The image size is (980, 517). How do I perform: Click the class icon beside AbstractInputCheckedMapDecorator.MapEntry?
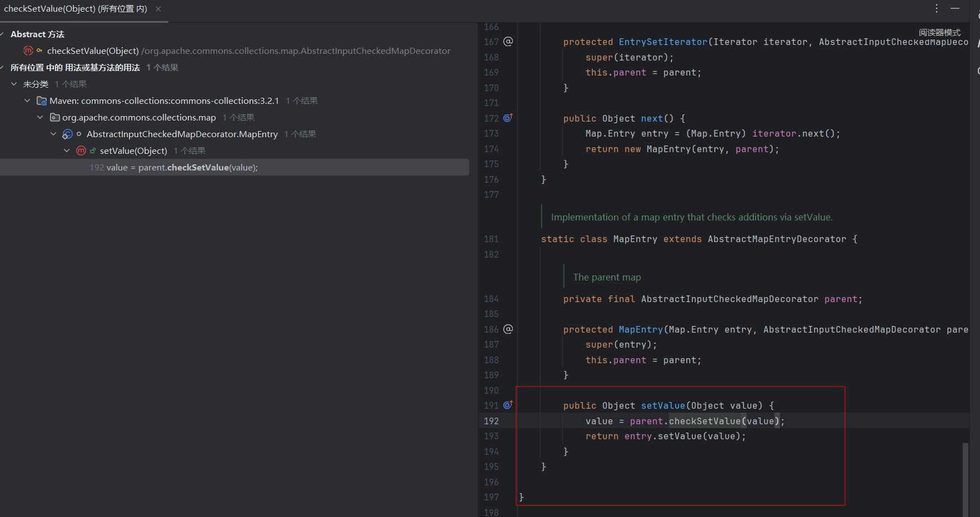(67, 134)
